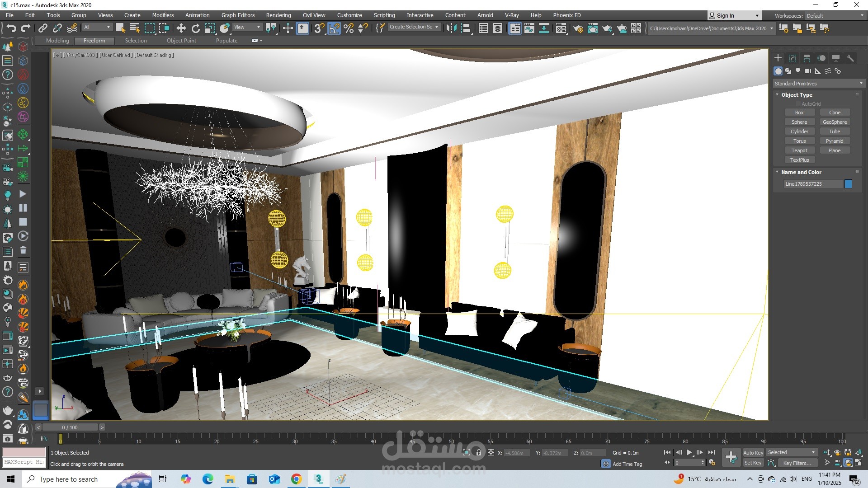The image size is (868, 488).
Task: Select the Select and Rotate tool
Action: coord(195,28)
